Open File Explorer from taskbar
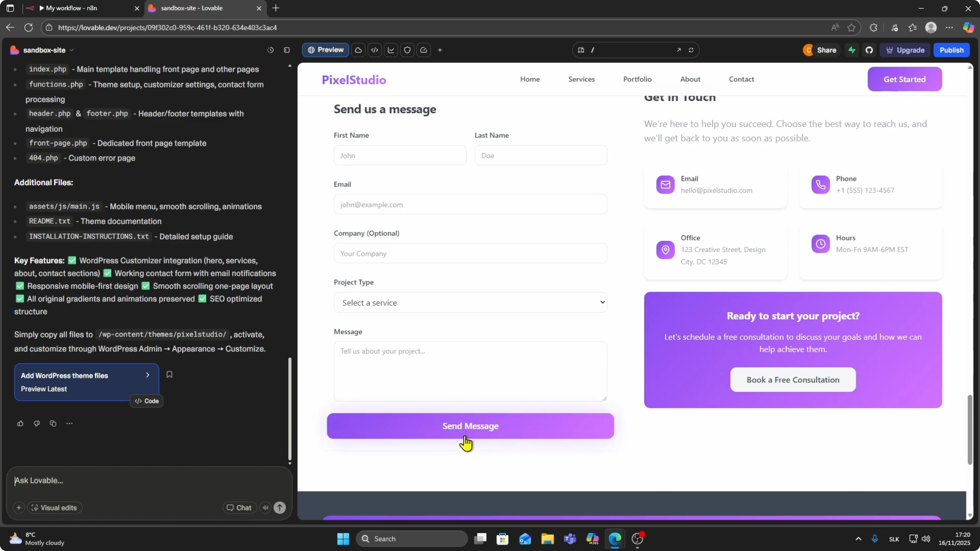The width and height of the screenshot is (980, 551). [x=548, y=539]
